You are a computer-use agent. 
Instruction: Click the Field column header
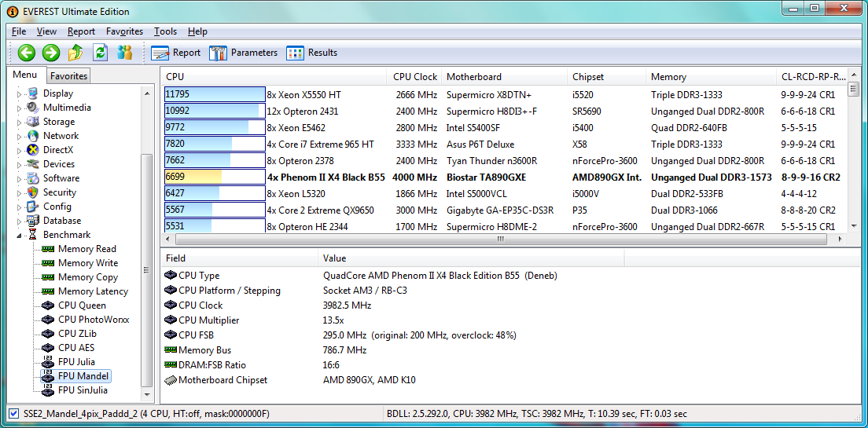coord(239,258)
